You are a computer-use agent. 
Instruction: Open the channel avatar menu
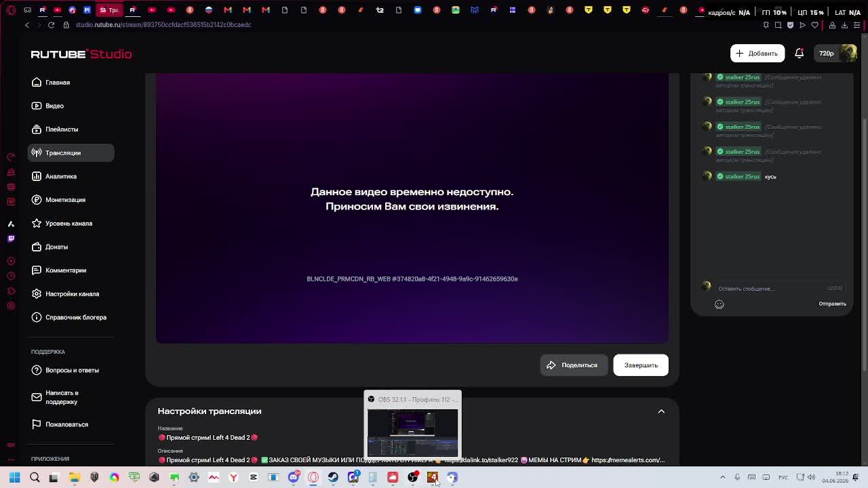[x=848, y=53]
